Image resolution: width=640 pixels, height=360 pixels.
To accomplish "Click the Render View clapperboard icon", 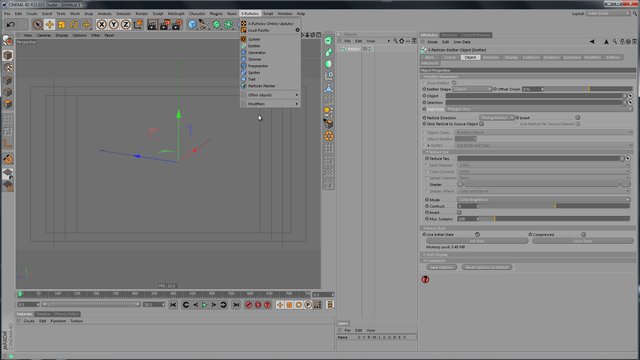I will pos(152,24).
